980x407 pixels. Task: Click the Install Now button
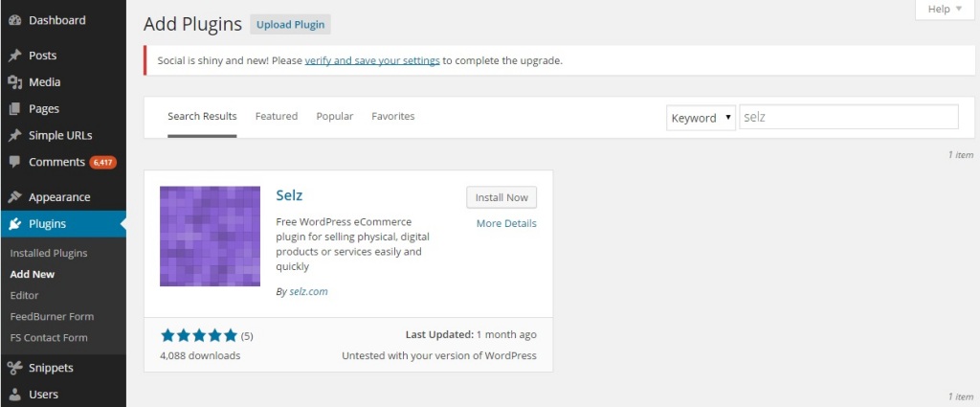click(501, 197)
